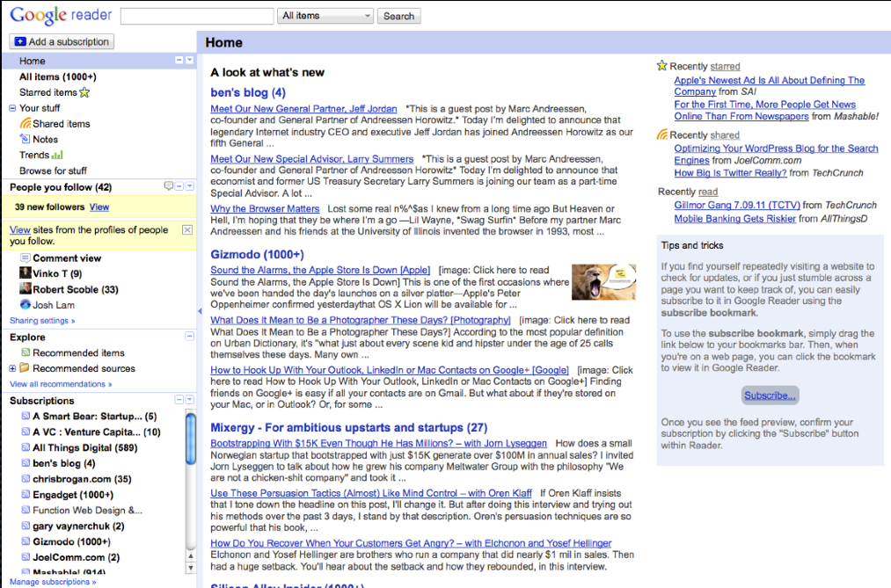Click Add a subscription
This screenshot has height=588, width=891.
[62, 41]
